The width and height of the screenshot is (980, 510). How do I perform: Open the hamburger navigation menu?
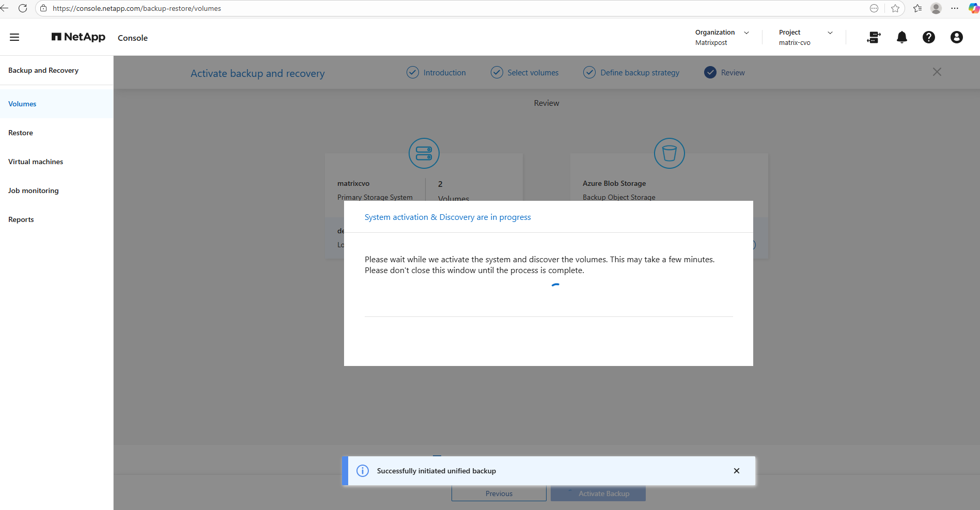(x=14, y=37)
